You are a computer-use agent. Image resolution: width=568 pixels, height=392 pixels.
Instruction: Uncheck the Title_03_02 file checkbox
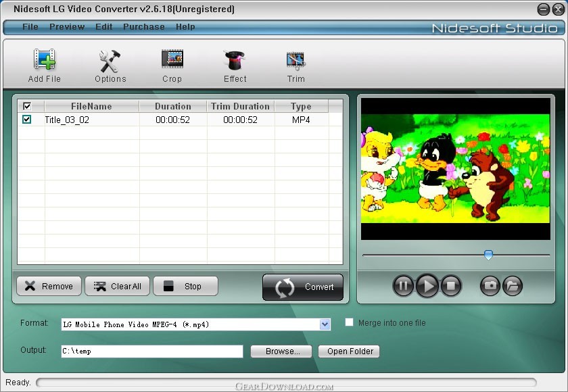27,119
